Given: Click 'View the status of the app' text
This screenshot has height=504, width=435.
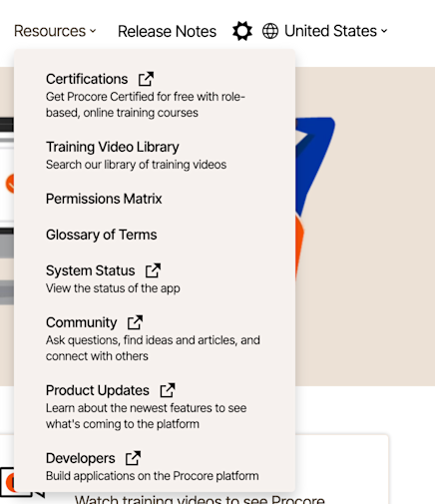Looking at the screenshot, I should (x=113, y=288).
